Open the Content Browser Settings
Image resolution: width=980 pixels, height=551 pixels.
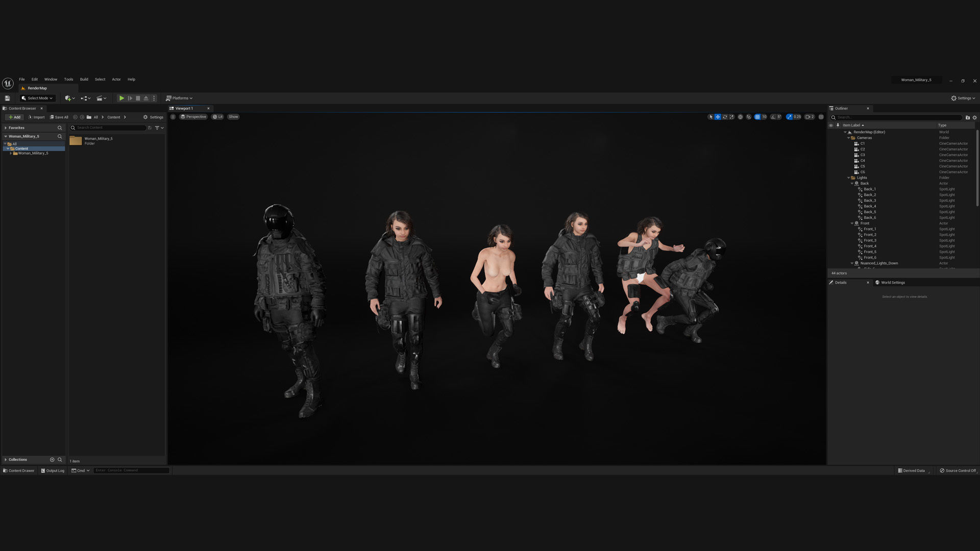pos(153,117)
